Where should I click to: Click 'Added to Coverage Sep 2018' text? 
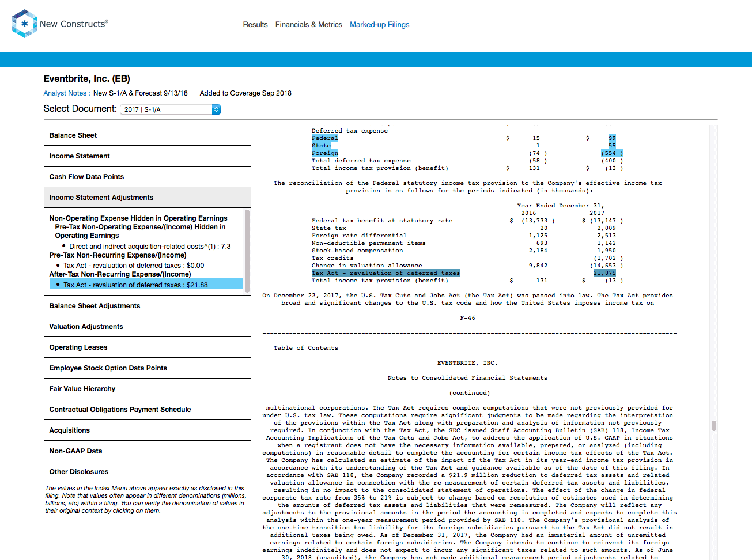(245, 93)
